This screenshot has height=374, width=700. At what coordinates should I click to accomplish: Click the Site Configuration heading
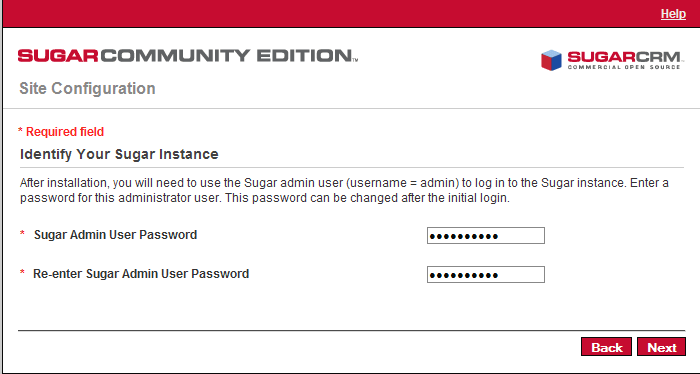(x=87, y=88)
